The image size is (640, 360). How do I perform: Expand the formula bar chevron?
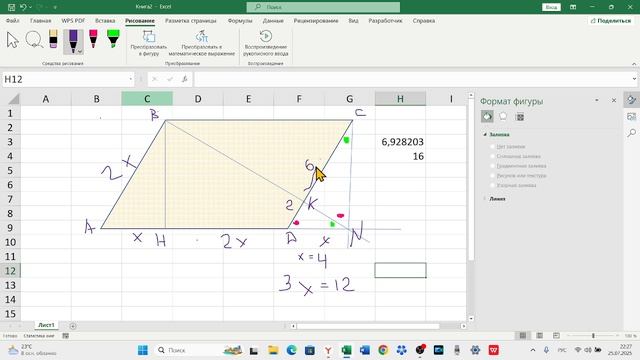(634, 79)
